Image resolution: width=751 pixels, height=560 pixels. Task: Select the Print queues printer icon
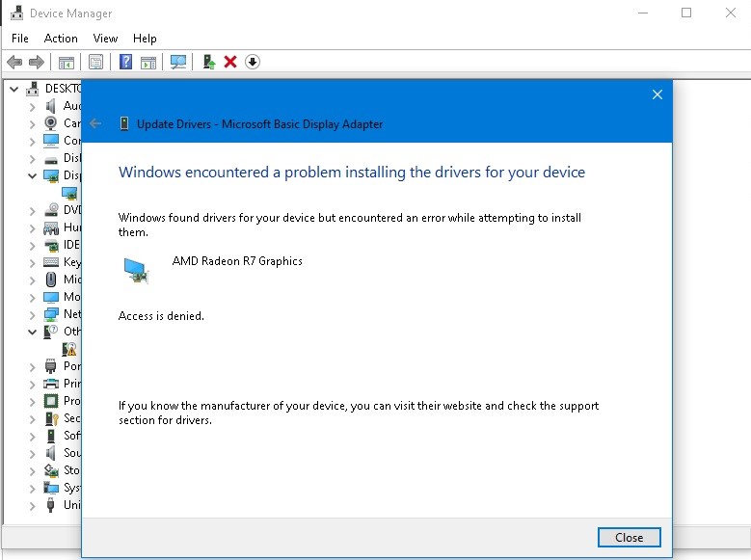pyautogui.click(x=51, y=384)
